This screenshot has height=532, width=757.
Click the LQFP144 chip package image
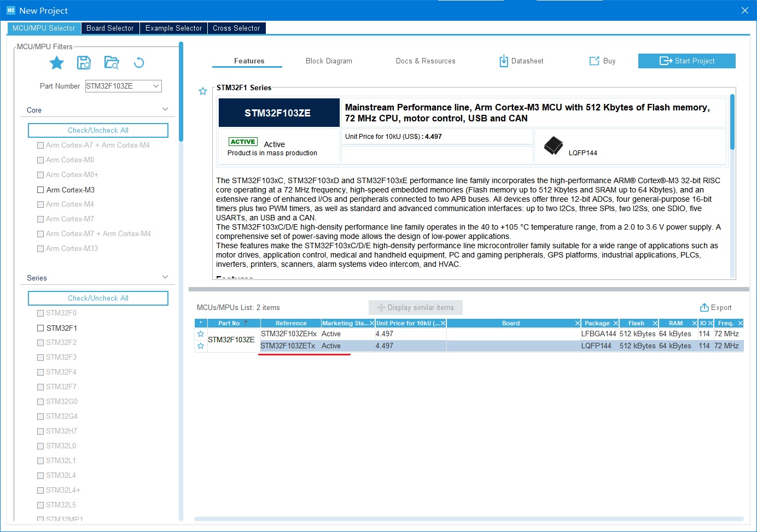[x=554, y=145]
